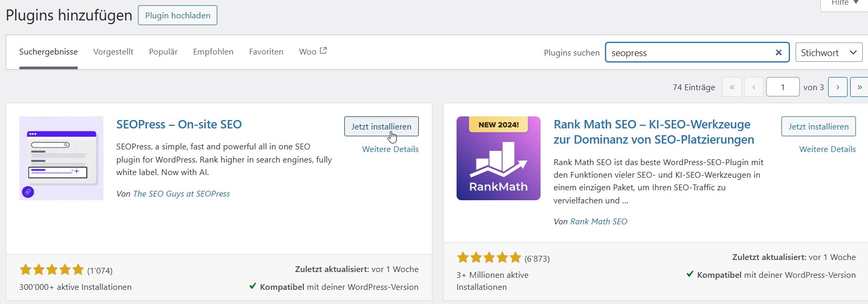Open The SEO Guys at SEOPress author link
Image resolution: width=868 pixels, height=304 pixels.
point(181,193)
